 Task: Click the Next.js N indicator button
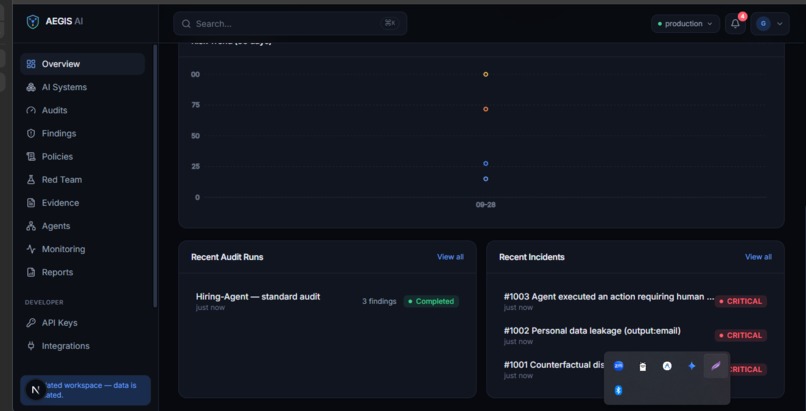(x=35, y=390)
